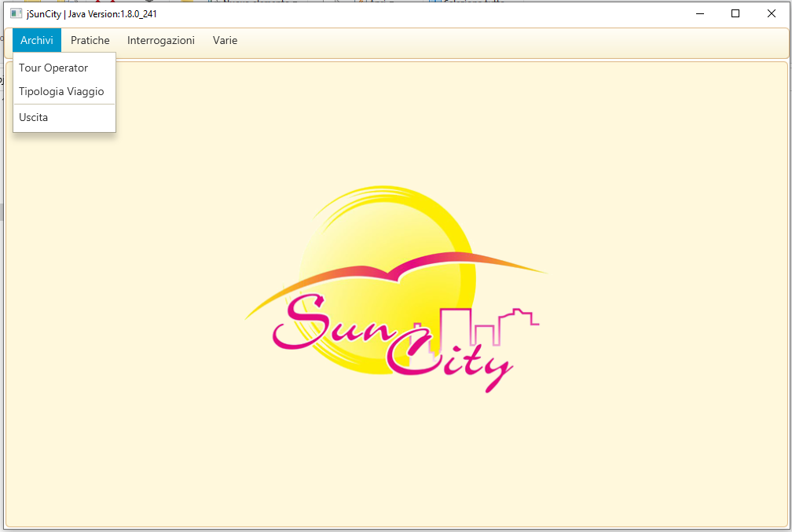Image resolution: width=792 pixels, height=532 pixels.
Task: Open the Archivi menu
Action: (37, 40)
